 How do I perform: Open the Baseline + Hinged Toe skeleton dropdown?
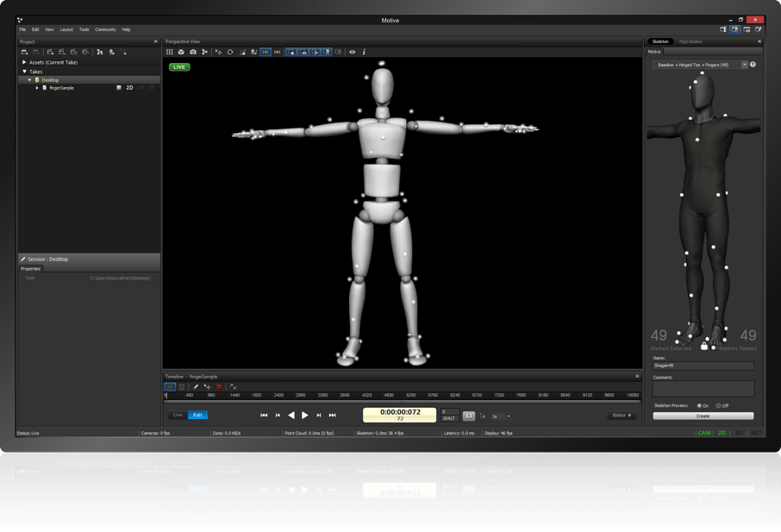pos(700,65)
